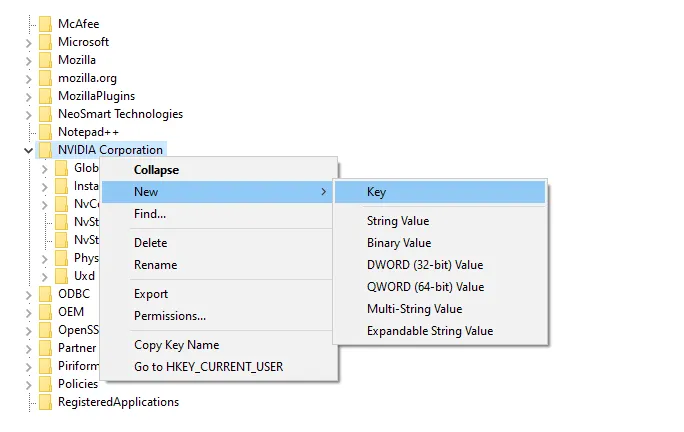Select the Notepad++ key label
684x432 pixels.
[x=89, y=132]
